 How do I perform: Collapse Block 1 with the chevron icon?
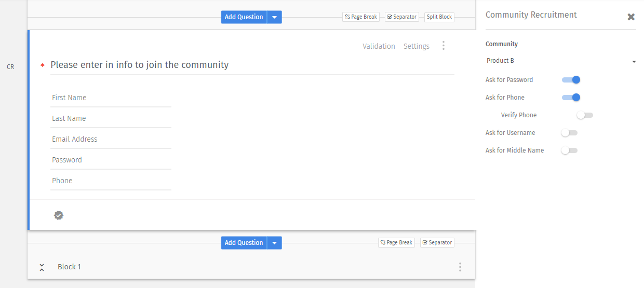point(42,267)
